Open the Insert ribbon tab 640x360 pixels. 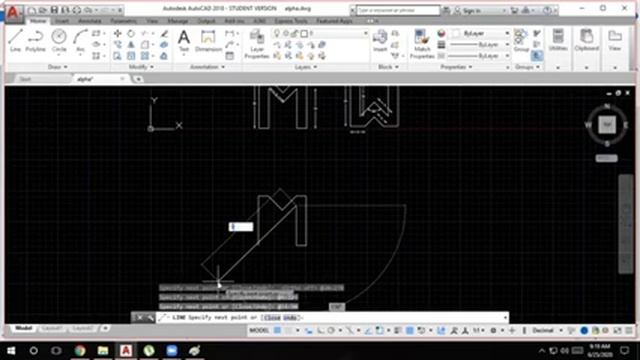[62, 21]
